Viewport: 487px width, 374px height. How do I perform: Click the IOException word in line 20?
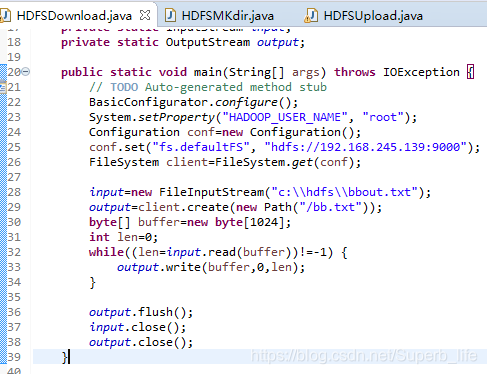pyautogui.click(x=421, y=72)
